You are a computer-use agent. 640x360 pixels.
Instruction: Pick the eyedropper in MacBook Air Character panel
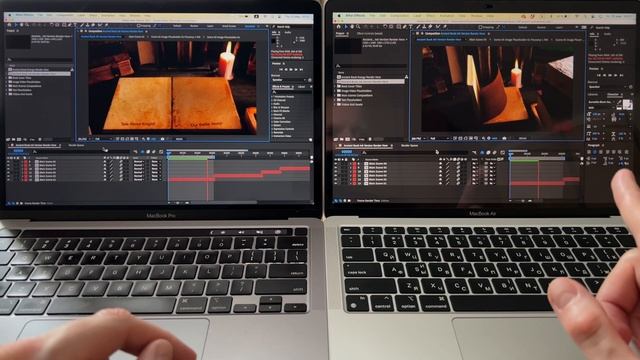[619, 102]
